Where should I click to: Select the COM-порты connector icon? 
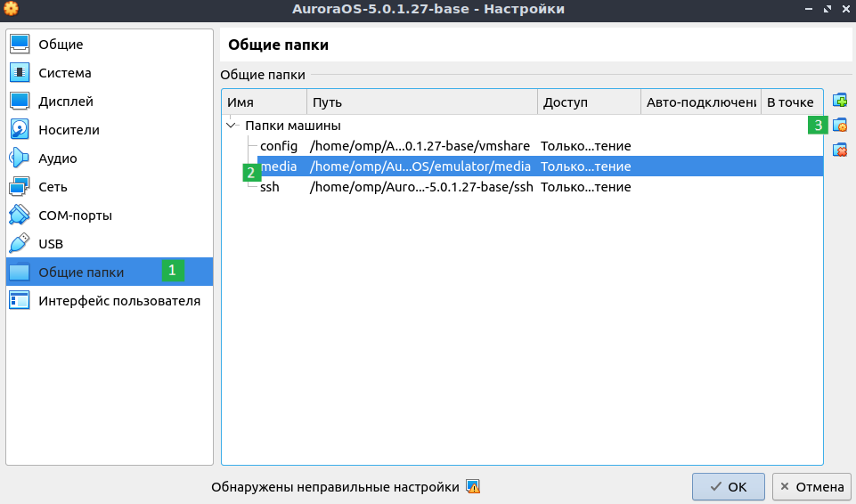20,215
